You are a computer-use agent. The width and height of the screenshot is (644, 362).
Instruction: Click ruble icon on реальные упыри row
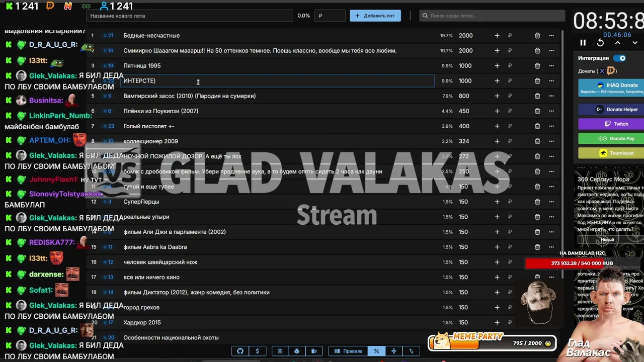[510, 217]
